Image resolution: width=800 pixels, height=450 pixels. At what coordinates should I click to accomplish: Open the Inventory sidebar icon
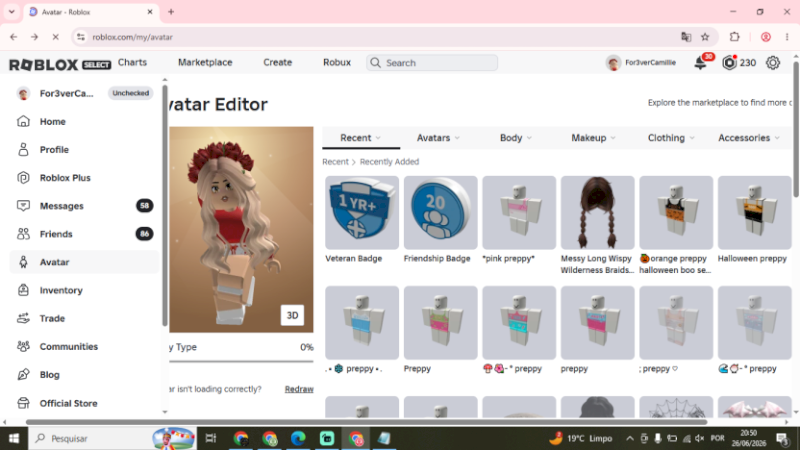(23, 290)
